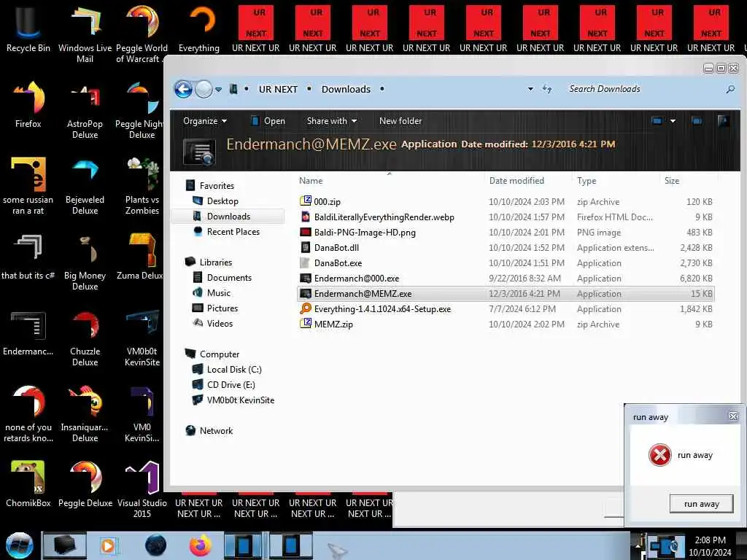Open Windows Live Mail desktop icon
This screenshot has width=747, height=560.
(85, 34)
